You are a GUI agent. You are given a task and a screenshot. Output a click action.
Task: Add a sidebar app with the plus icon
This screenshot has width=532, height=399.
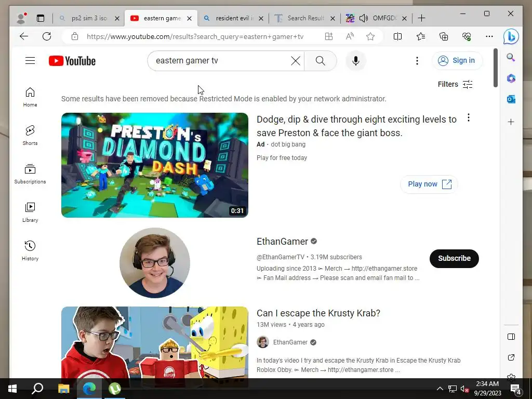pos(511,122)
